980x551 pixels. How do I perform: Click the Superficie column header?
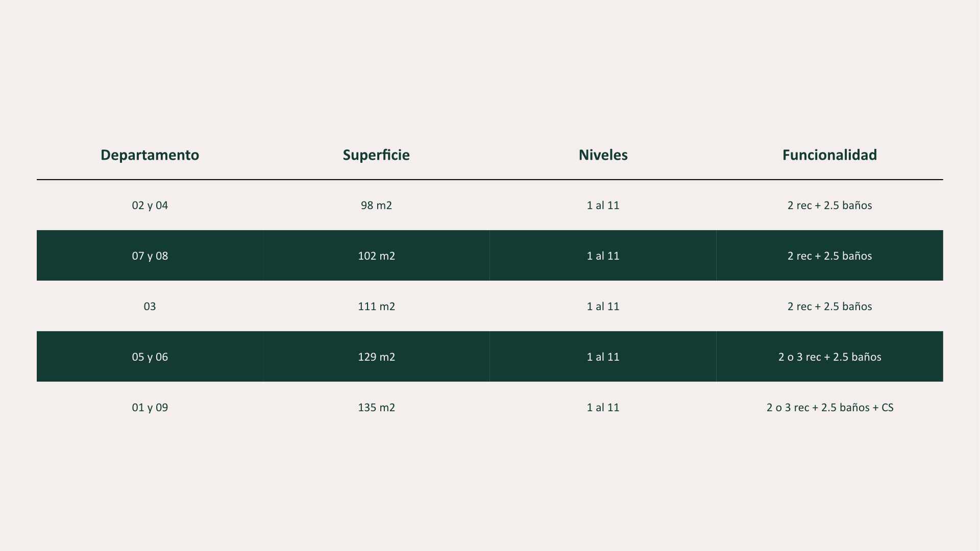(x=376, y=155)
